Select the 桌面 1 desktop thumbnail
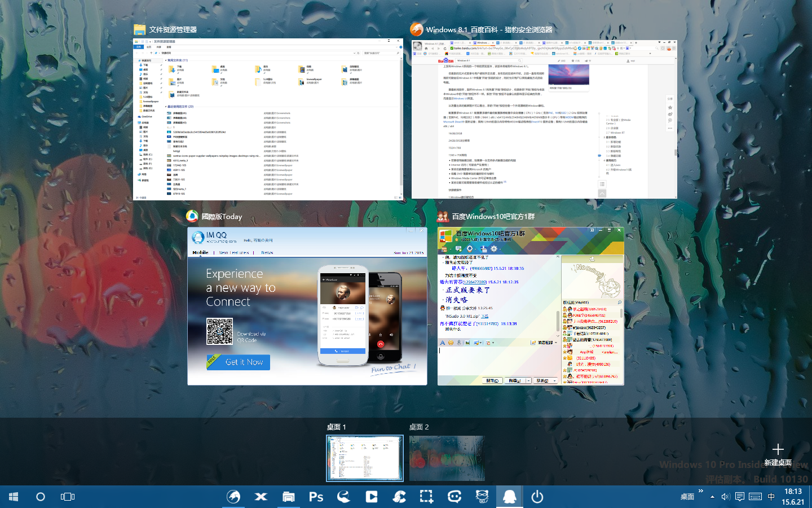This screenshot has width=812, height=508. 365,458
